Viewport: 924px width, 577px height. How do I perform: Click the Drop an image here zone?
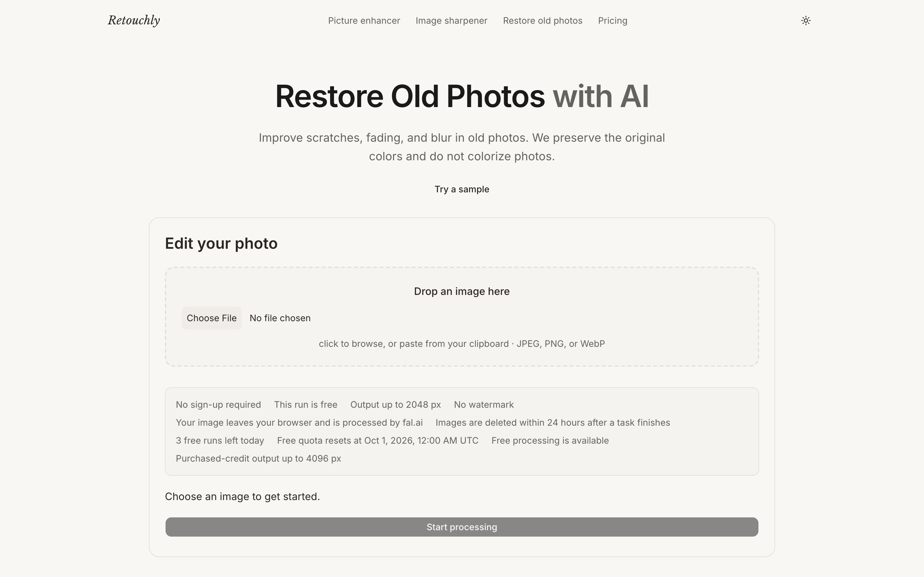pyautogui.click(x=462, y=317)
